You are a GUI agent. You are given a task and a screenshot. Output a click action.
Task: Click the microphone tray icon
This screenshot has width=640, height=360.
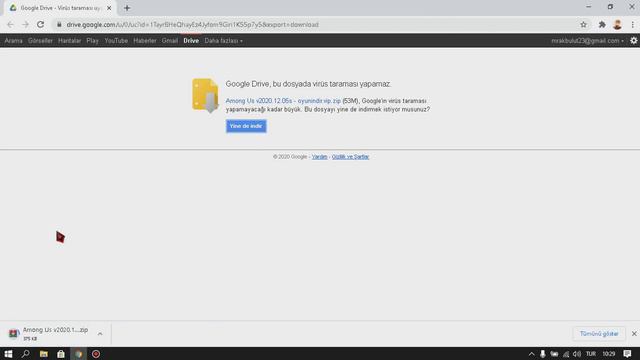(542, 354)
